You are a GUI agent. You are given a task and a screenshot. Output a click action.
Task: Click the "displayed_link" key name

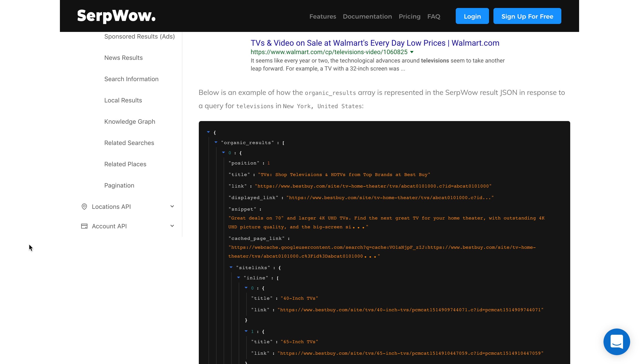pos(253,198)
